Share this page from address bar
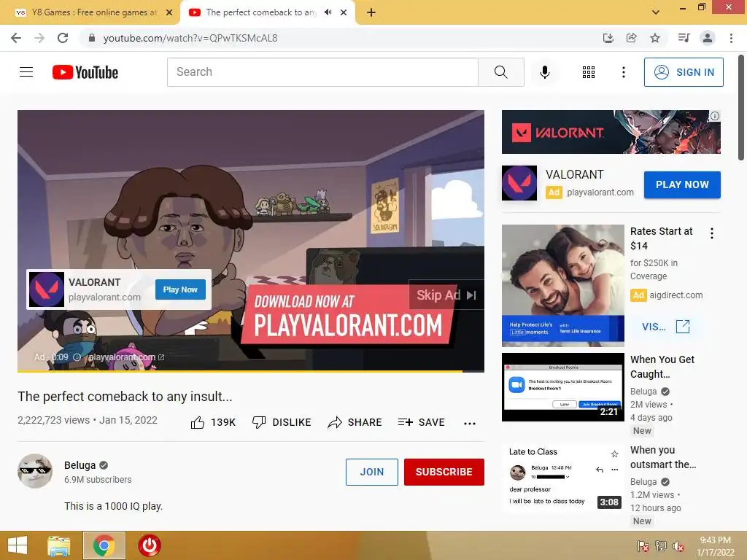This screenshot has height=560, width=747. [631, 38]
